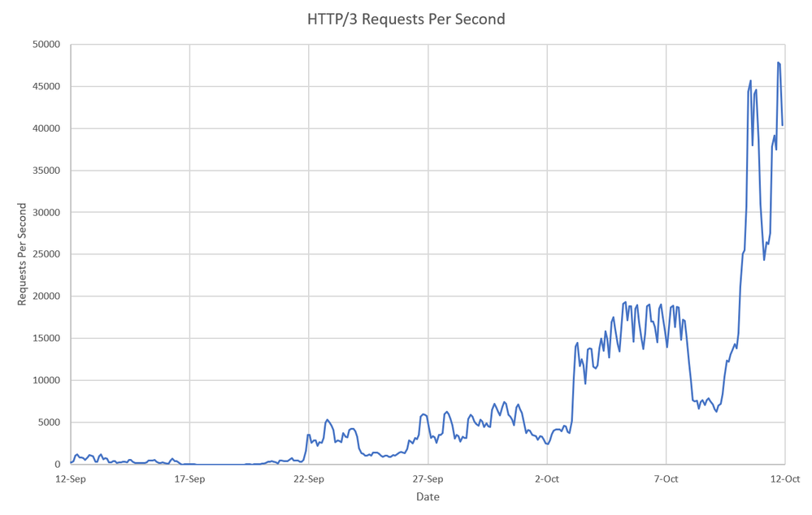Click the y-axis label 45000
Image resolution: width=812 pixels, height=515 pixels.
pos(46,86)
